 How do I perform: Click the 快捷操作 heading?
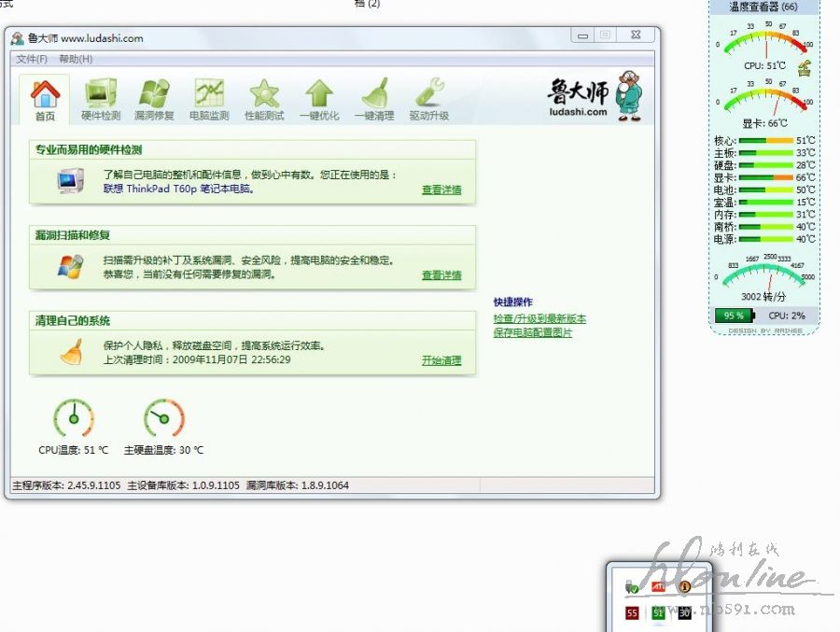pos(512,302)
